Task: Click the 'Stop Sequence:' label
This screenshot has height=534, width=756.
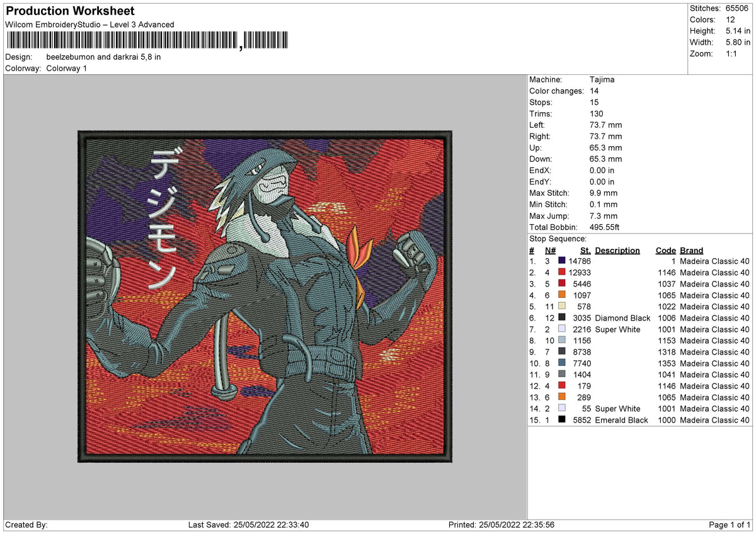Action: pos(558,239)
